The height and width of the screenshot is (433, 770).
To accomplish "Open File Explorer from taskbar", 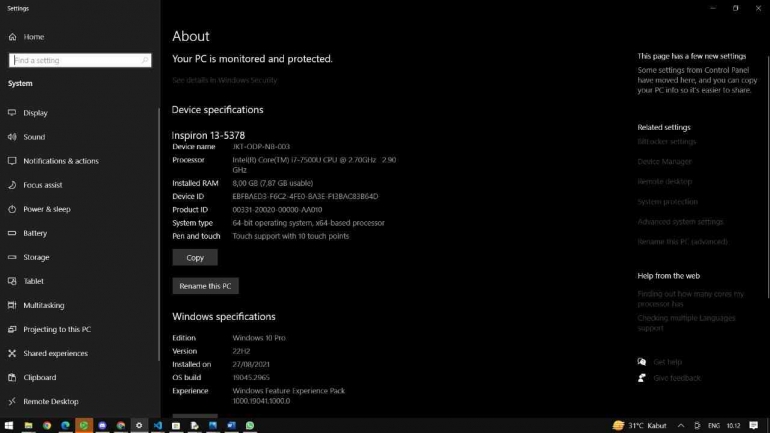I will [x=28, y=425].
